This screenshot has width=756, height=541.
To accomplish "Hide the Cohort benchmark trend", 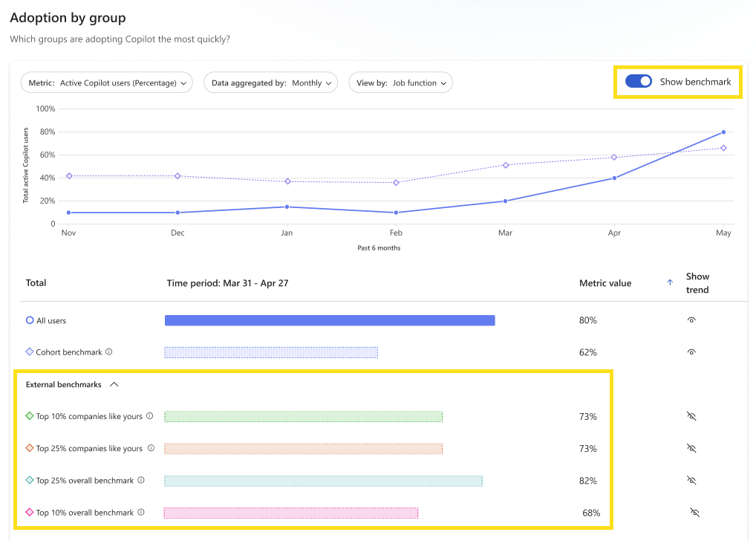I will 691,352.
